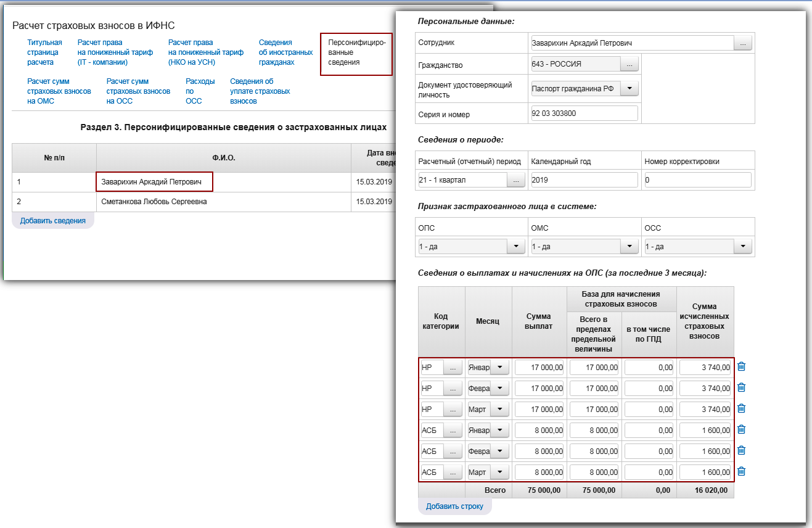The width and height of the screenshot is (812, 528).
Task: Edit contributions 1 600,00 in АСБ Март row
Action: pos(705,472)
